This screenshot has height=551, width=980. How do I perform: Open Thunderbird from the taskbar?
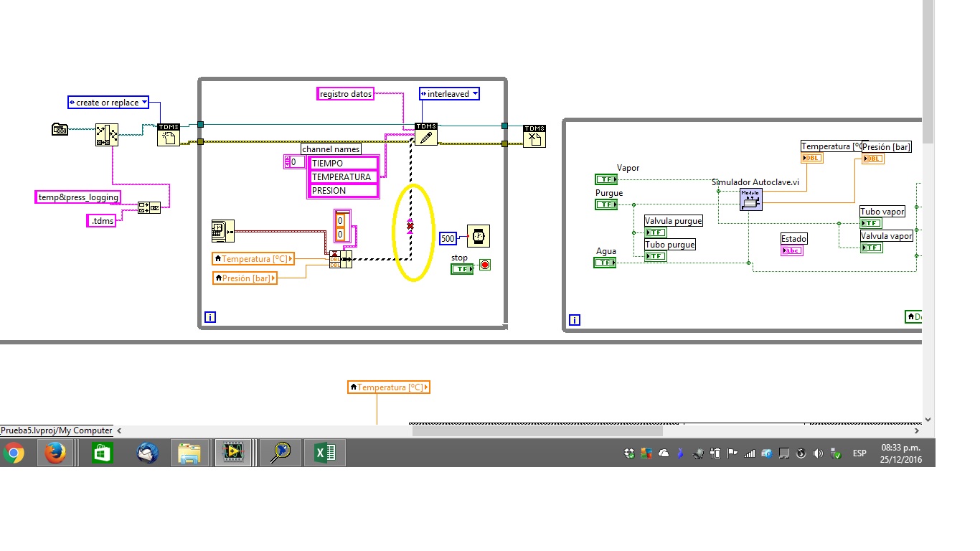(x=148, y=453)
